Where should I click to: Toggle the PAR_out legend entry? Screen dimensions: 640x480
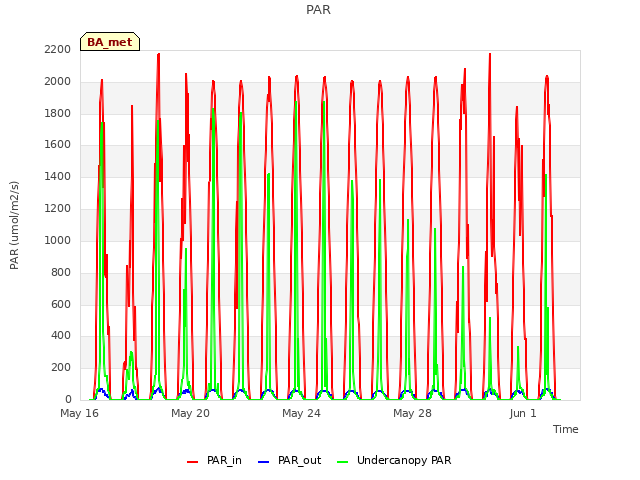click(x=290, y=460)
